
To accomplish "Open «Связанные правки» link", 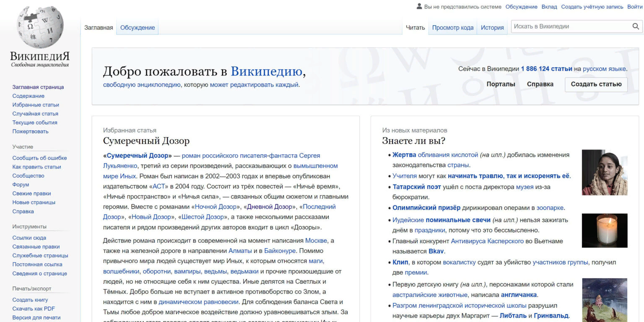I will click(36, 247).
